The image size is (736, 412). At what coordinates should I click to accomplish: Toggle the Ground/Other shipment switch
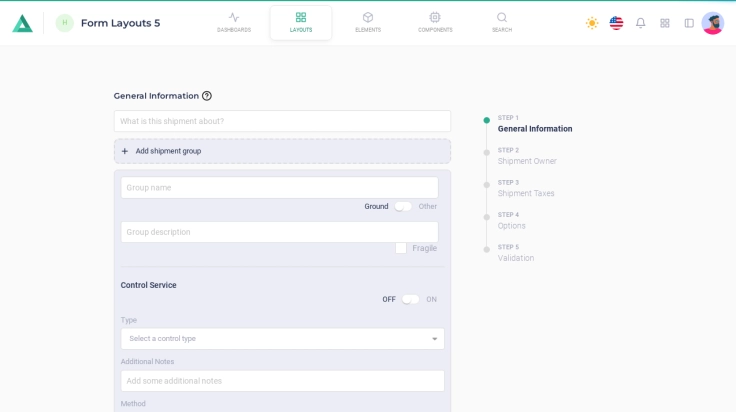pyautogui.click(x=403, y=206)
